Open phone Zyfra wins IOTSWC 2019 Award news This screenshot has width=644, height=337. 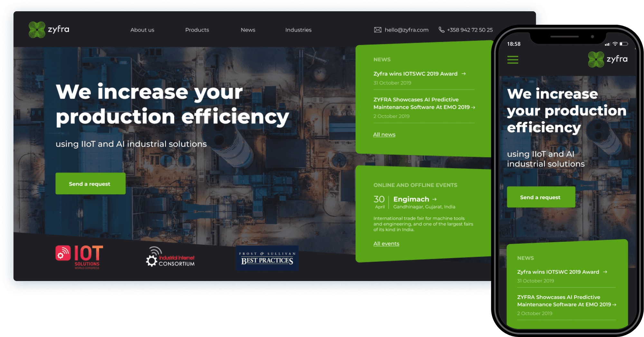point(558,272)
